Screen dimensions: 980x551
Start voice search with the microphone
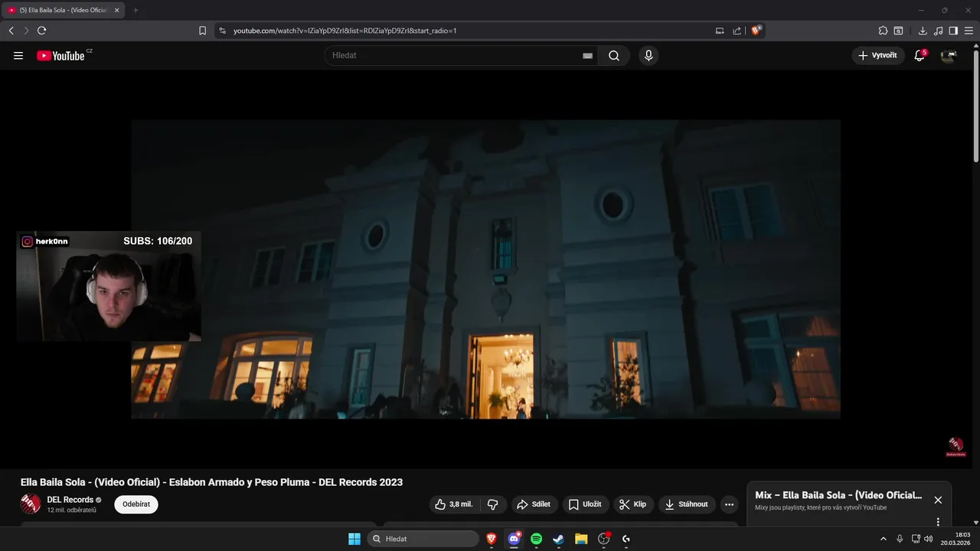(648, 56)
